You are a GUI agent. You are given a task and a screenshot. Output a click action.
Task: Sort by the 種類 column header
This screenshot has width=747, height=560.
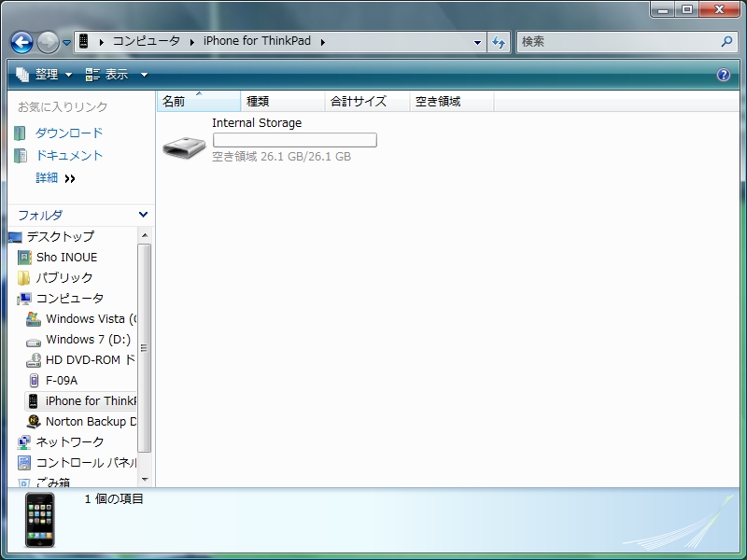click(x=283, y=102)
